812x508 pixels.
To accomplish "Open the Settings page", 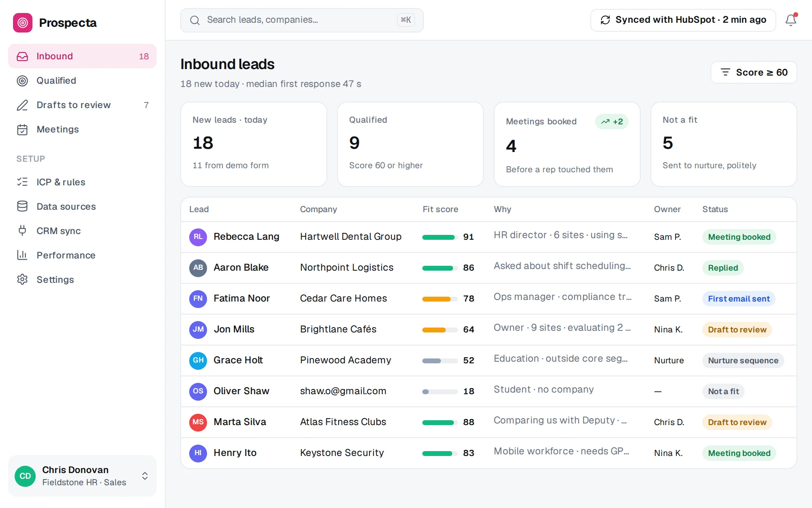I will (x=82, y=280).
